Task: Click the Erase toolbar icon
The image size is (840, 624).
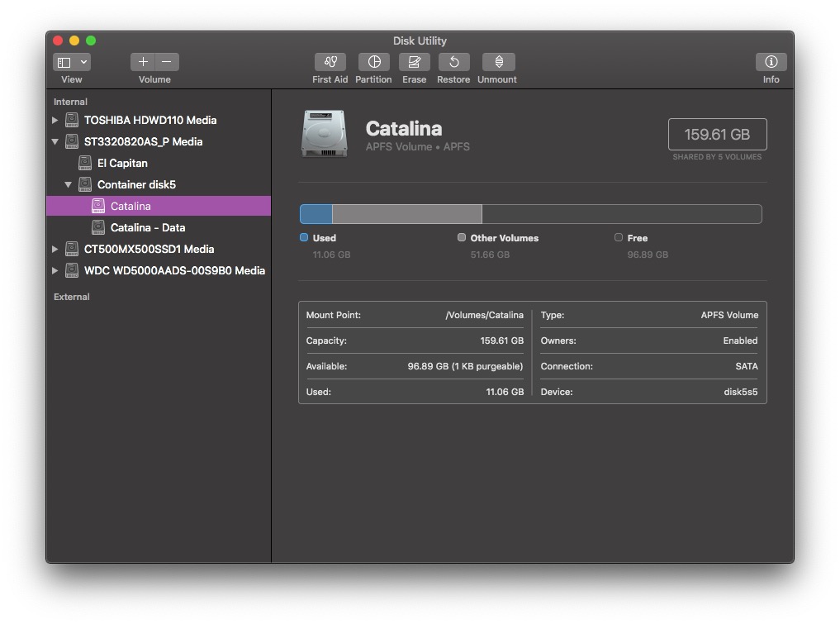Action: click(x=414, y=62)
